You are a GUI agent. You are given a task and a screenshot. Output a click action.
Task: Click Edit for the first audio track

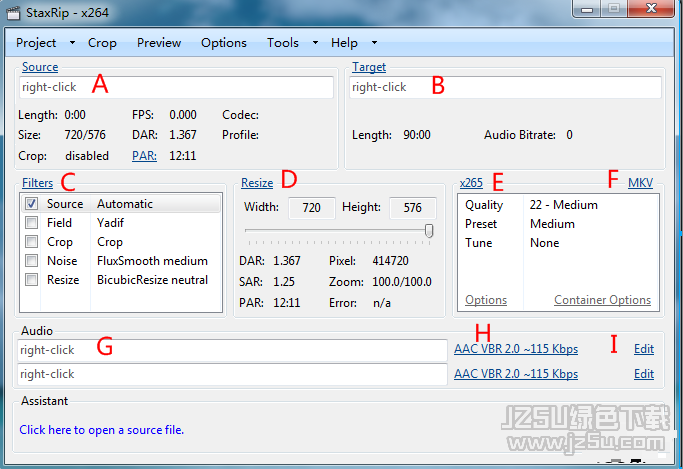click(x=644, y=349)
